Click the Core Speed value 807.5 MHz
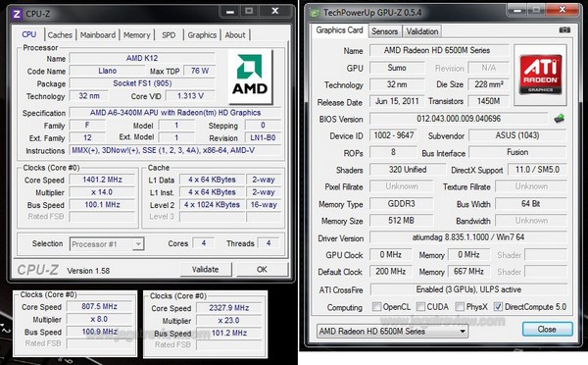This screenshot has height=365, width=588. (x=99, y=306)
